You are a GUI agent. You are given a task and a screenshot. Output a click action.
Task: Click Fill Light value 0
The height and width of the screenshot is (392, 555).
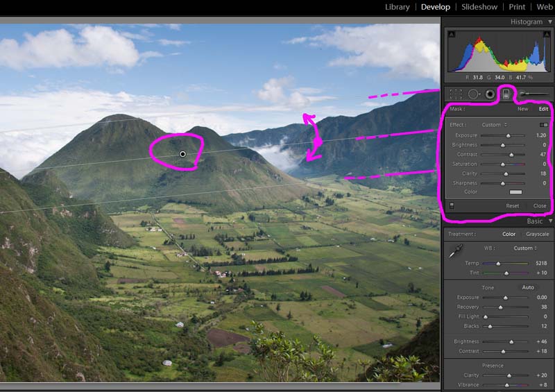[545, 316]
